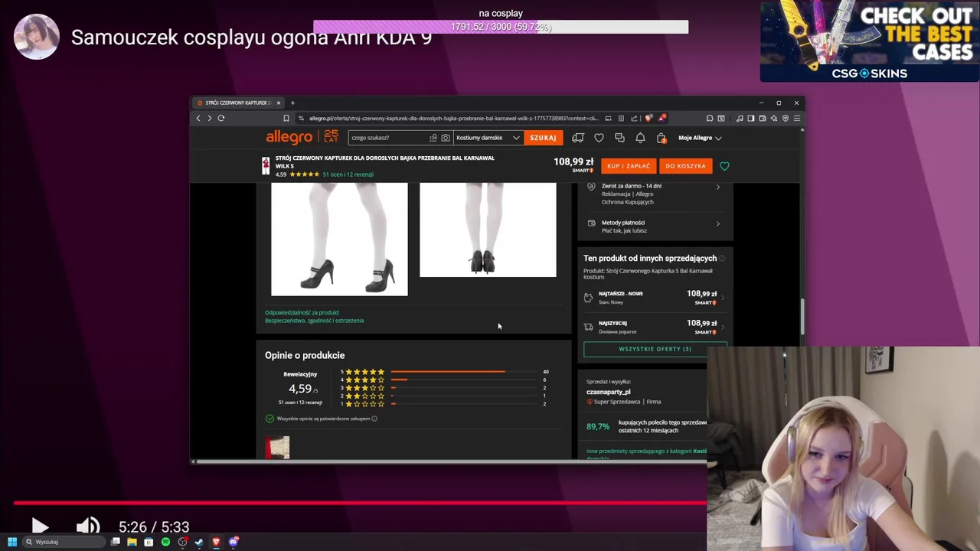Click Kup i zapłać button
Screen dimensions: 980x551
click(629, 166)
